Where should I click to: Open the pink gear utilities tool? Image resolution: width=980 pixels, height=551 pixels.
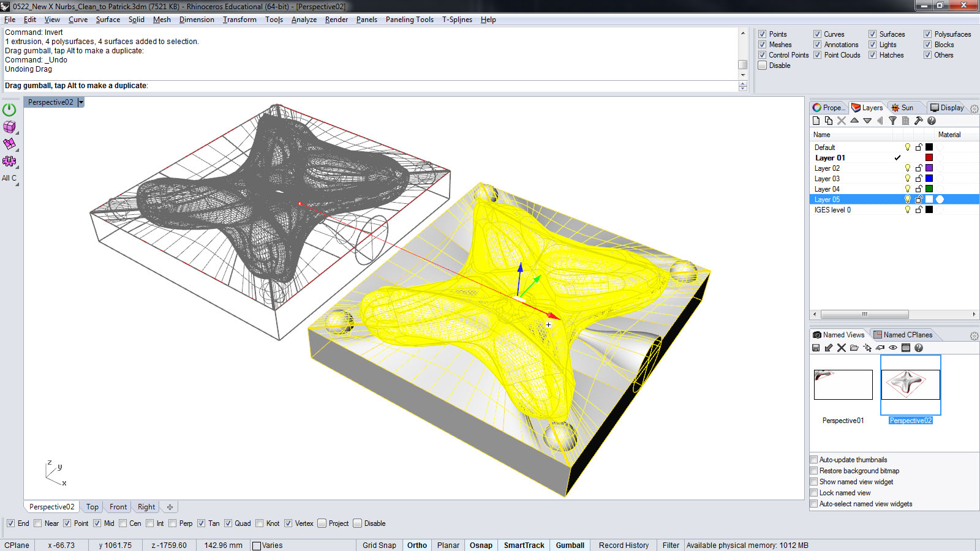point(9,161)
